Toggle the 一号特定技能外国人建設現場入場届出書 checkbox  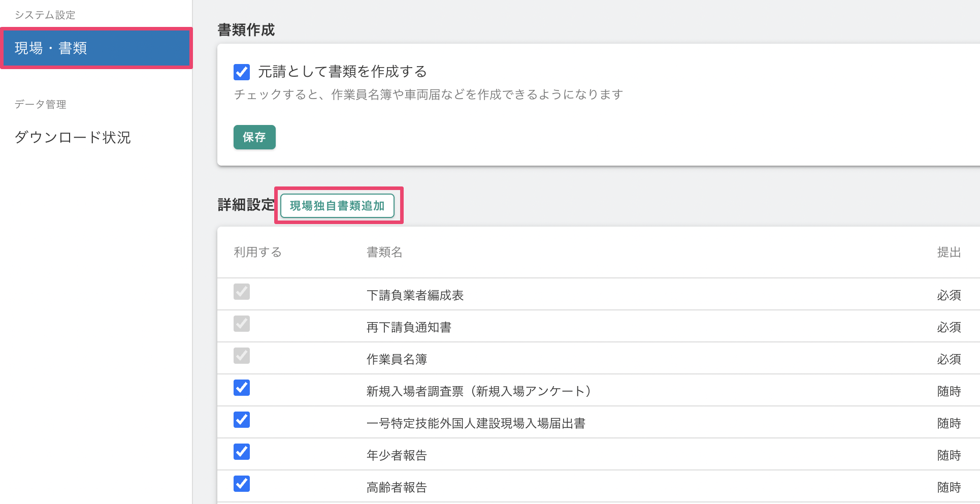242,420
